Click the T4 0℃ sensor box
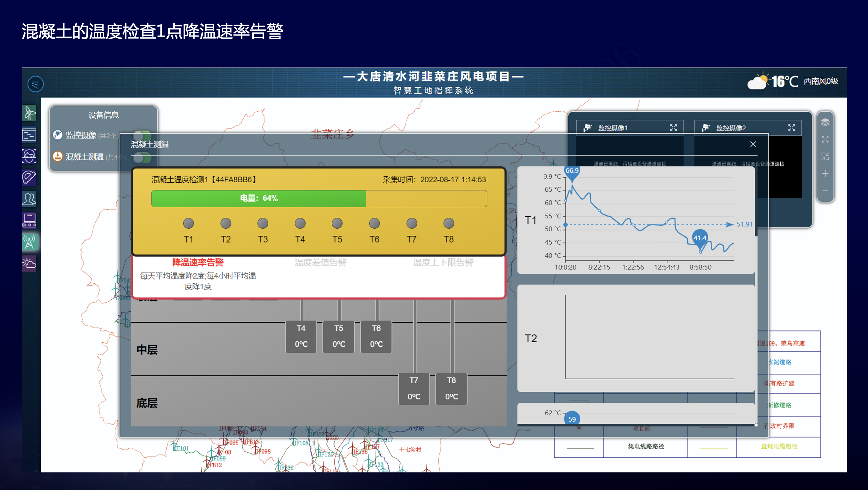The image size is (868, 490). 301,336
